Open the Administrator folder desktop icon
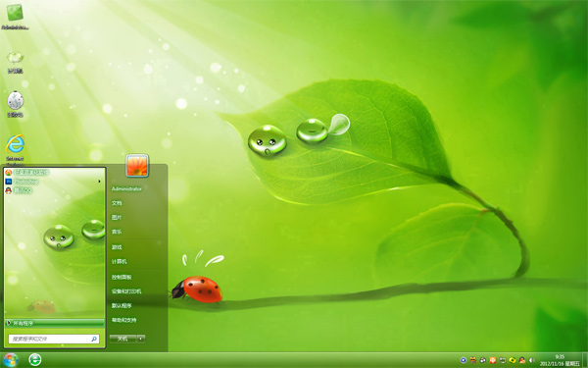 pyautogui.click(x=15, y=17)
